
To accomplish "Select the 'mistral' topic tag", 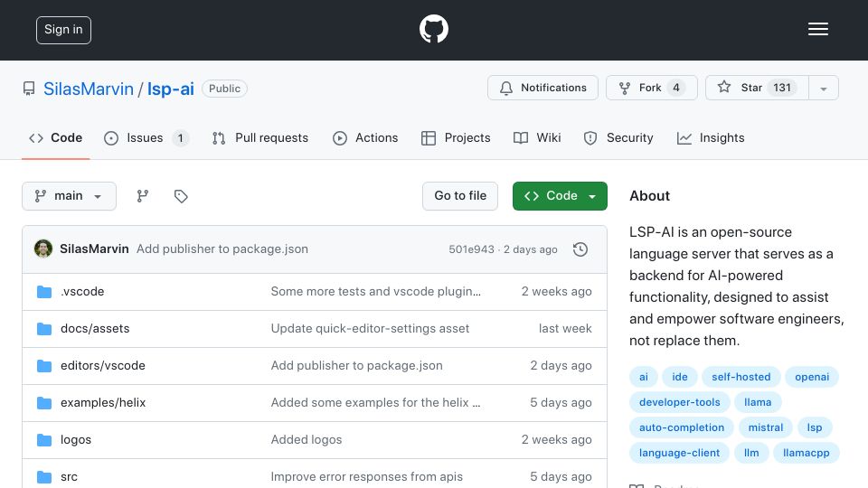I will tap(766, 427).
